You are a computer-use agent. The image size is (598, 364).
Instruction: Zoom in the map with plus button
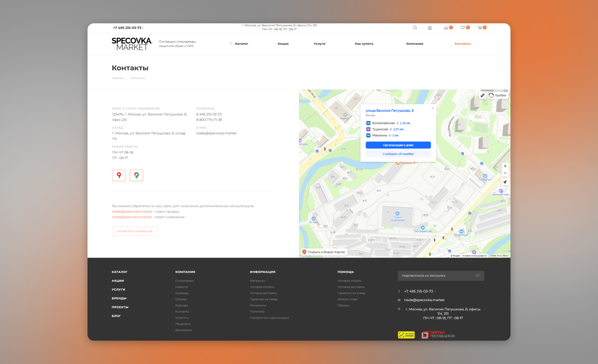coord(505,166)
